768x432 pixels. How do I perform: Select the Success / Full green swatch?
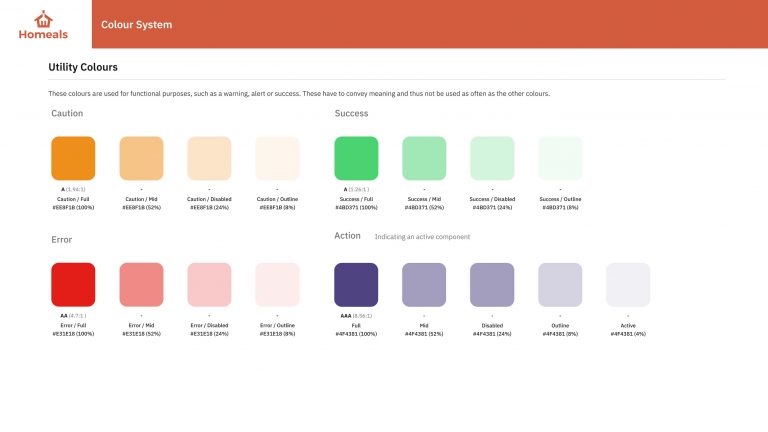tap(356, 158)
